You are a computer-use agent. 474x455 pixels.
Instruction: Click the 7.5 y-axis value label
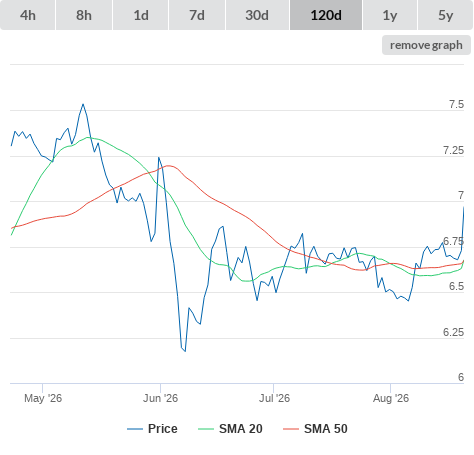click(x=456, y=104)
